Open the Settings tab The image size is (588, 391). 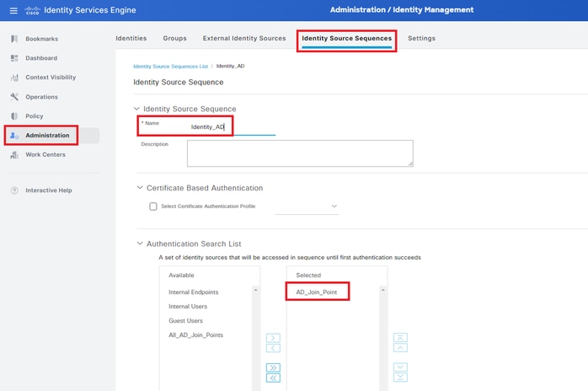(421, 38)
